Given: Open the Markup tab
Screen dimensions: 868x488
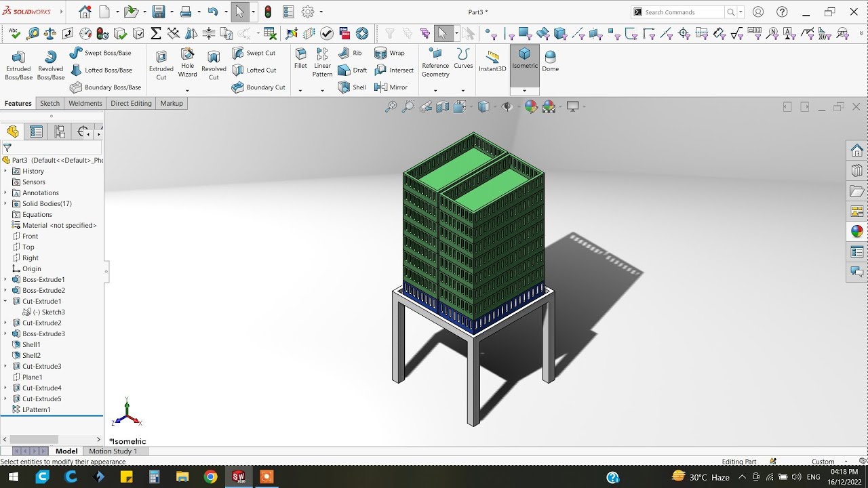Looking at the screenshot, I should (x=172, y=104).
